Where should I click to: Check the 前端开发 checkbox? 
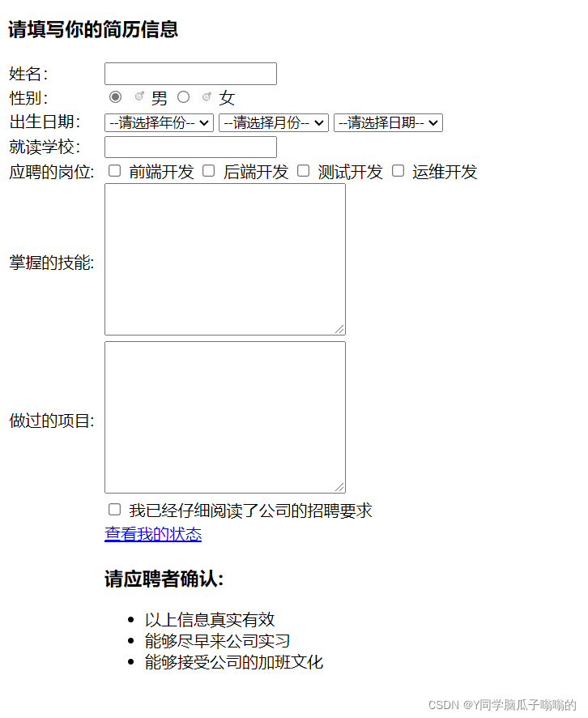click(114, 171)
